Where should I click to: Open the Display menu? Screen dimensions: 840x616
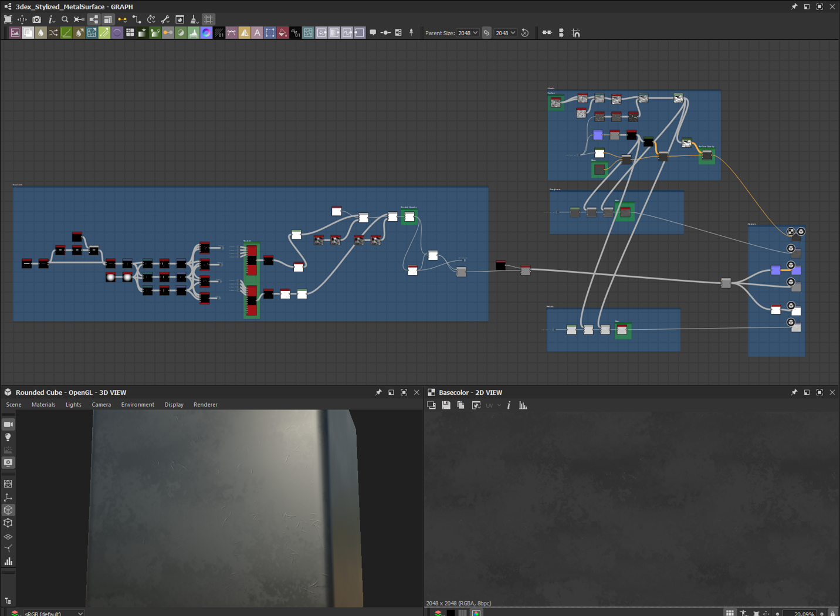(x=174, y=405)
